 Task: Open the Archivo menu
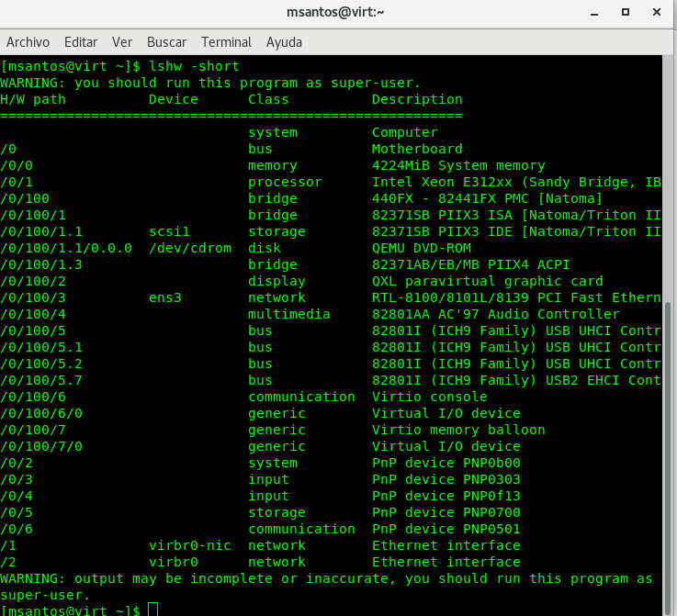(28, 42)
